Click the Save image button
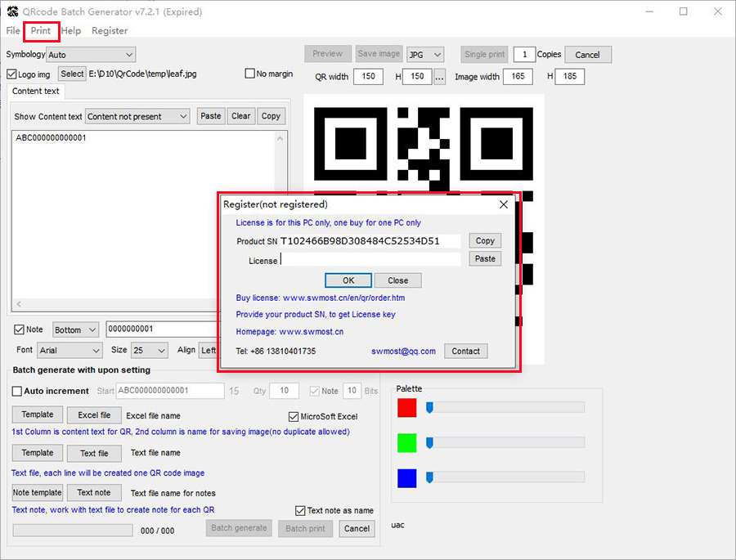Image resolution: width=736 pixels, height=560 pixels. point(379,53)
